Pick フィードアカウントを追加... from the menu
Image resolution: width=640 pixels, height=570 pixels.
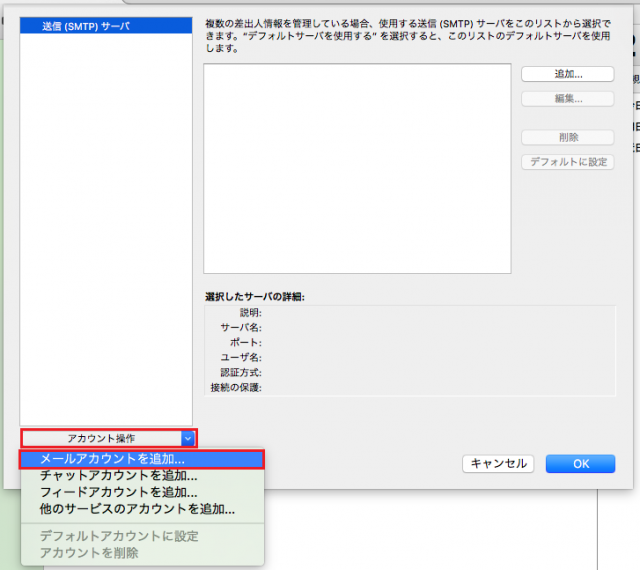118,492
